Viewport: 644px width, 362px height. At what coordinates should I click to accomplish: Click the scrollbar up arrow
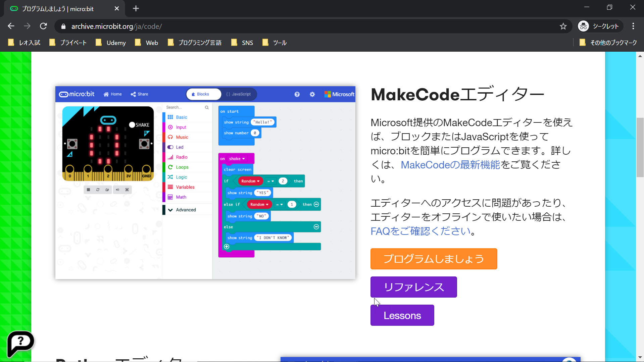pyautogui.click(x=640, y=56)
